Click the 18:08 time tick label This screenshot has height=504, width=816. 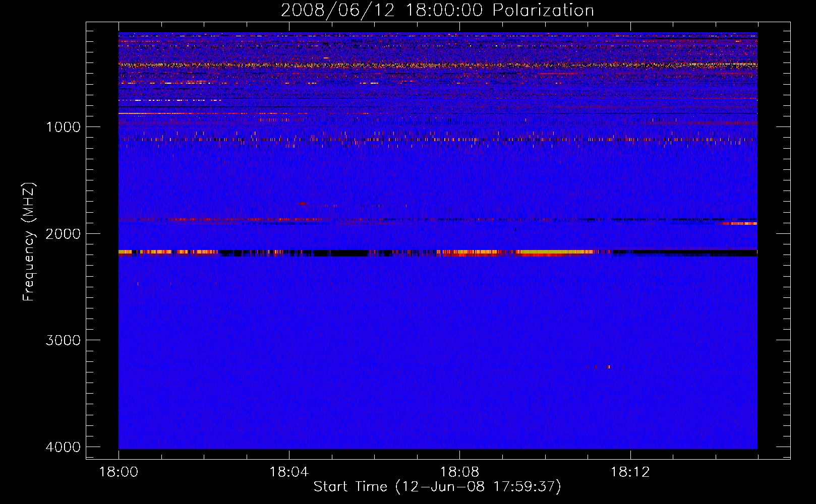tap(459, 472)
